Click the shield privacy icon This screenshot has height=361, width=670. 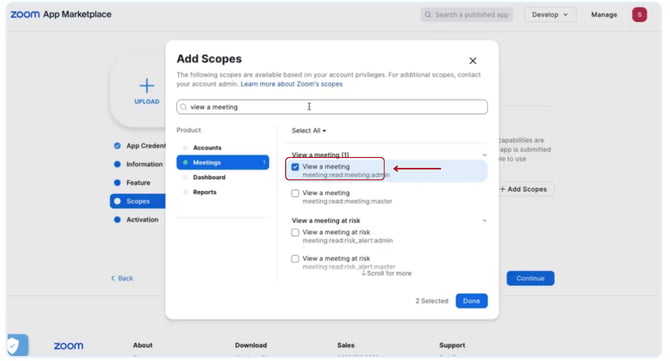pos(14,345)
